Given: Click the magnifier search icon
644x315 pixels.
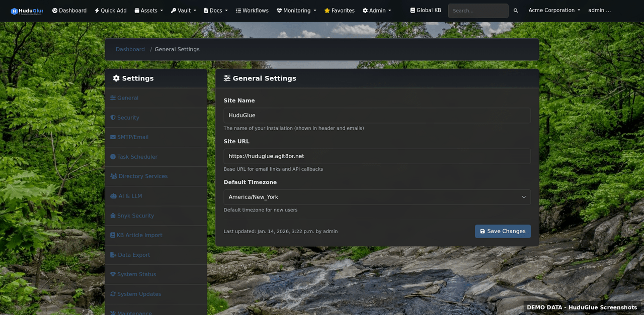Looking at the screenshot, I should pyautogui.click(x=516, y=11).
